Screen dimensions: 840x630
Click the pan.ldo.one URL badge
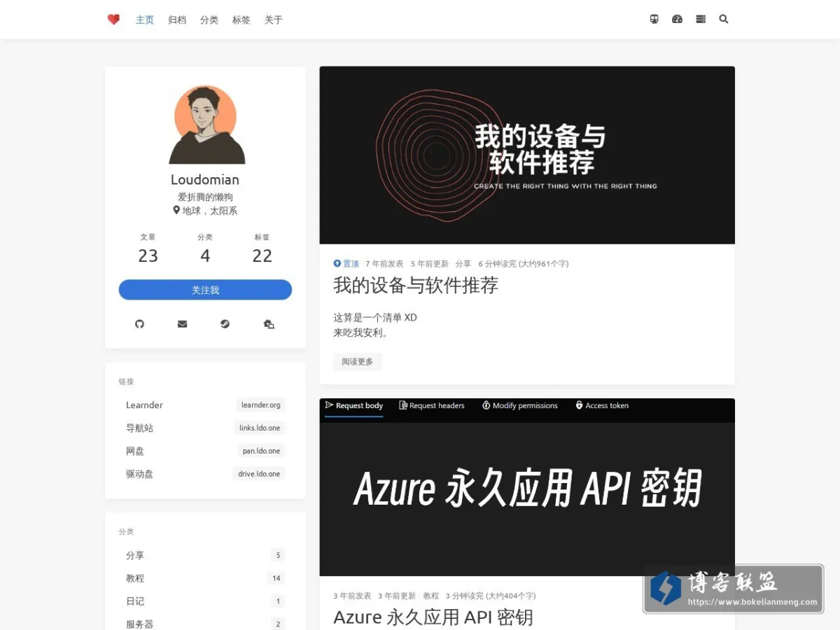click(x=262, y=451)
